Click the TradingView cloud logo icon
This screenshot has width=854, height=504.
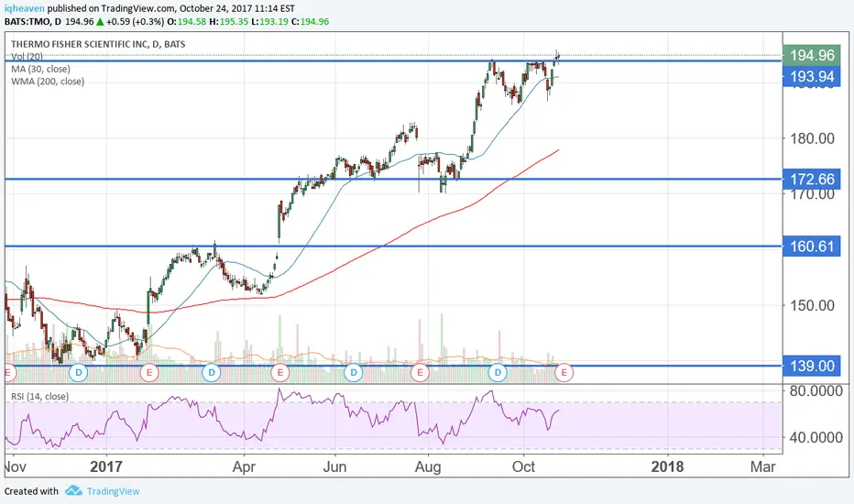pyautogui.click(x=73, y=491)
